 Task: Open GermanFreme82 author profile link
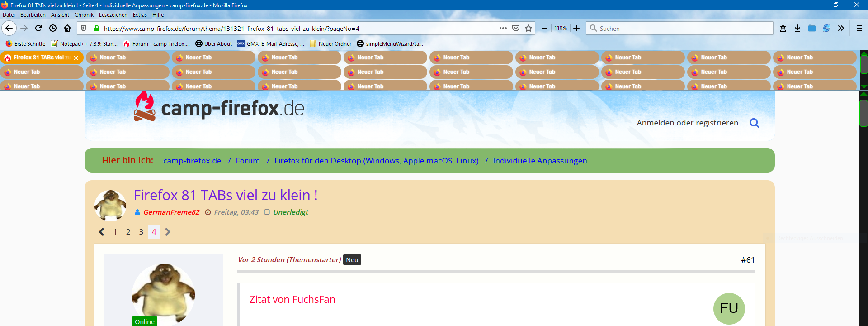(171, 212)
